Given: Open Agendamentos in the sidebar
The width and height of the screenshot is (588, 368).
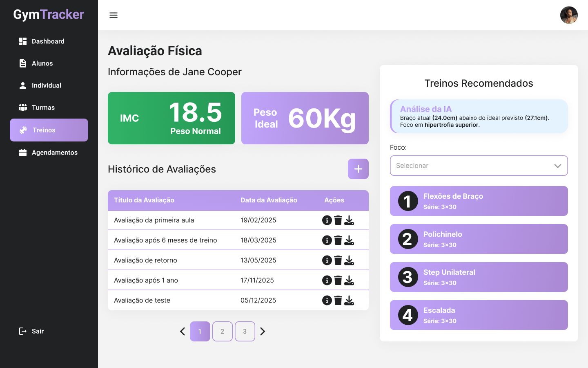Looking at the screenshot, I should (x=54, y=153).
